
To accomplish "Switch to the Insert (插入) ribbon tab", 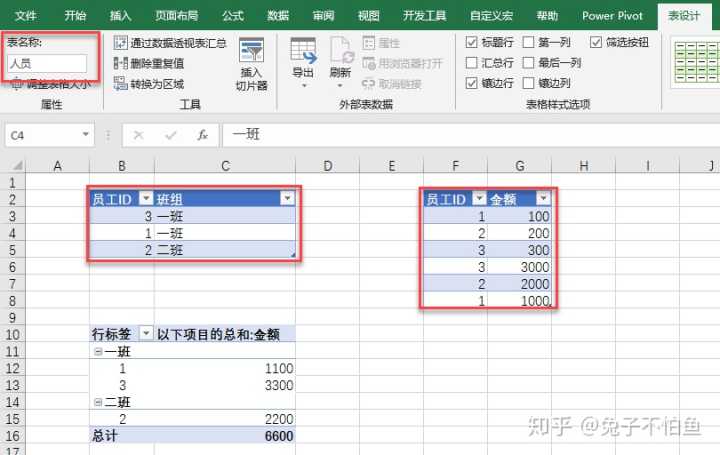I will (120, 16).
